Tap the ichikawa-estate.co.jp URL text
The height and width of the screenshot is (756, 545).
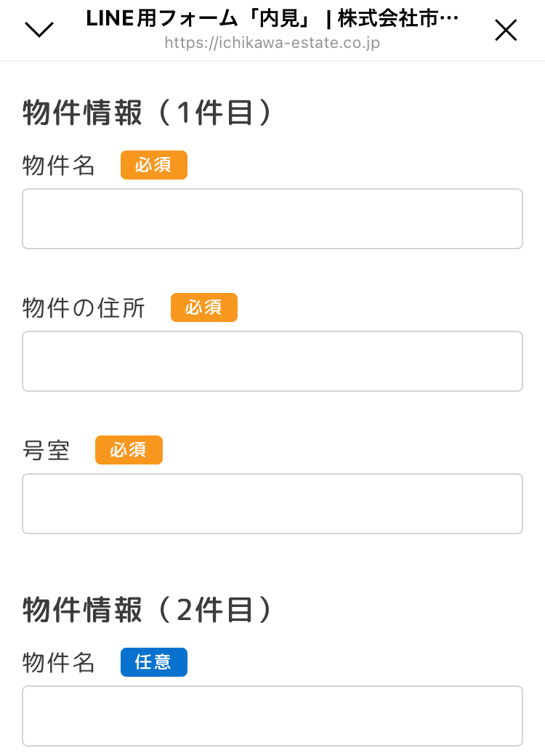coord(272,43)
